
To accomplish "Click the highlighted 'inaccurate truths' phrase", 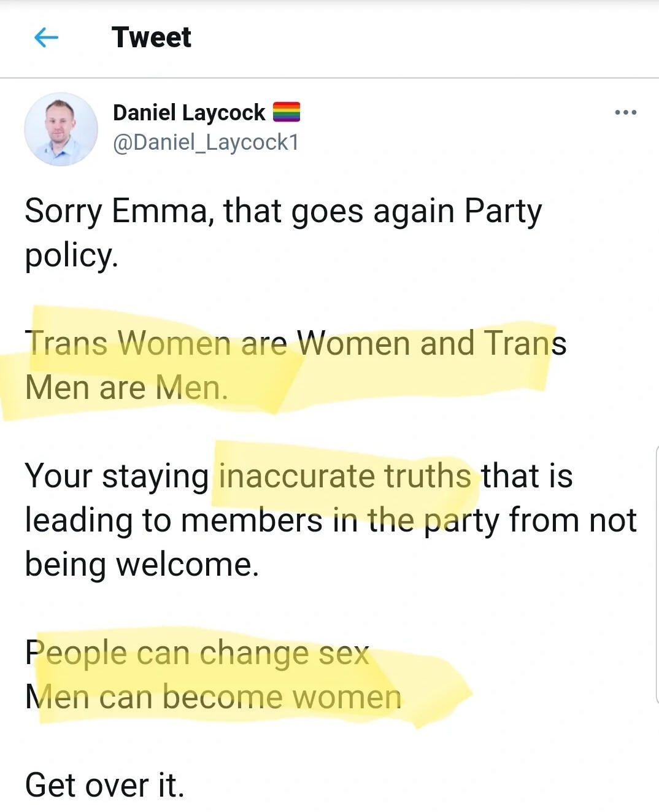I will tap(345, 476).
